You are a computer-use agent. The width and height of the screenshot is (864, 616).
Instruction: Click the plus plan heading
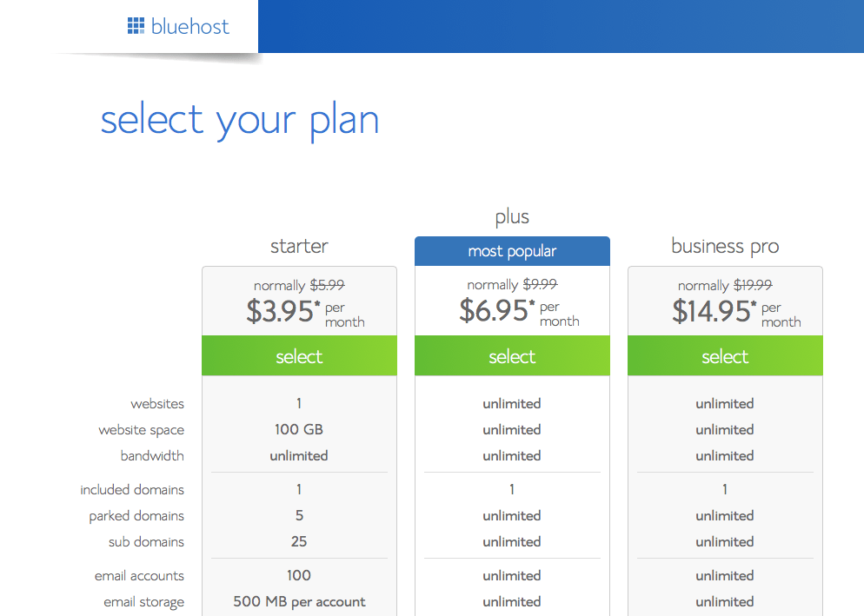pos(512,217)
